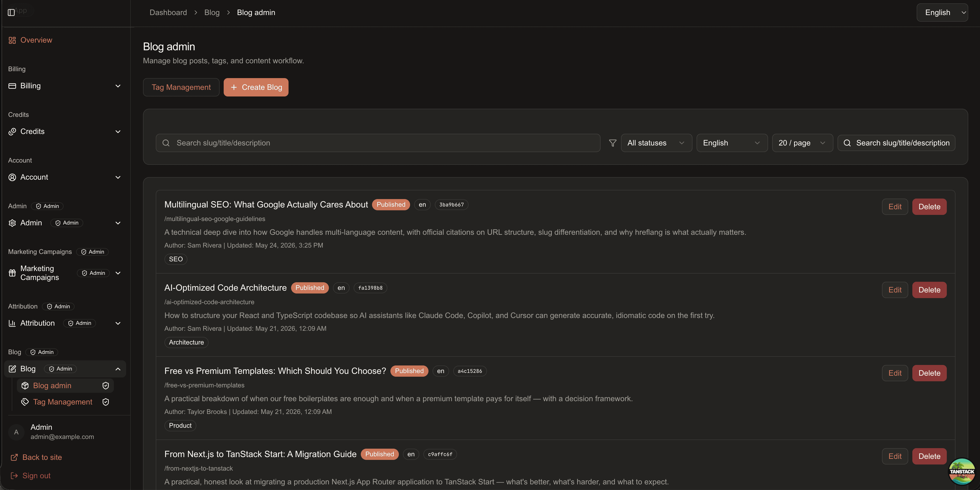Screen dimensions: 980x490
Task: Expand the Admin section chevron
Action: pos(118,223)
